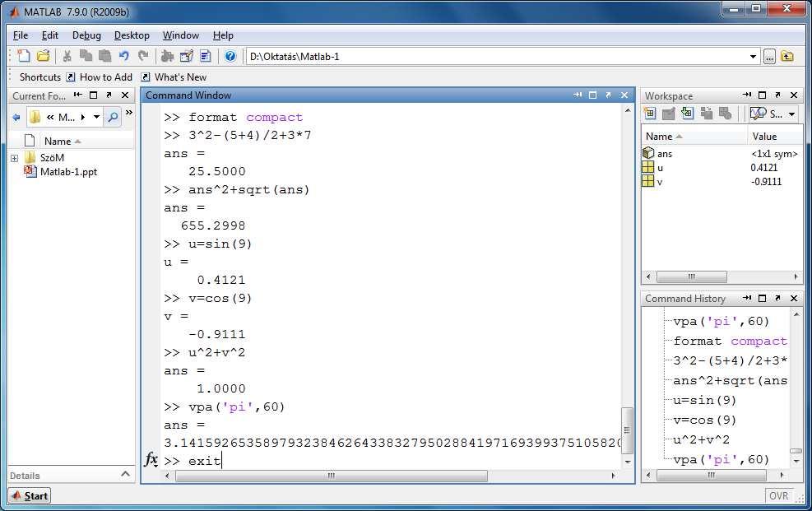Viewport: 812px width, 511px height.
Task: Select the ans variable in Workspace
Action: (x=665, y=153)
